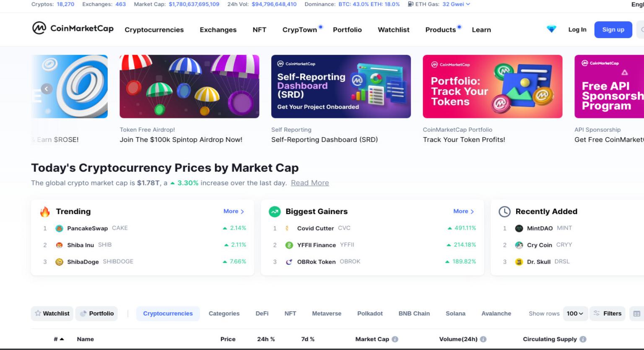The height and width of the screenshot is (350, 644).
Task: Click the table layout view icon
Action: pos(636,313)
